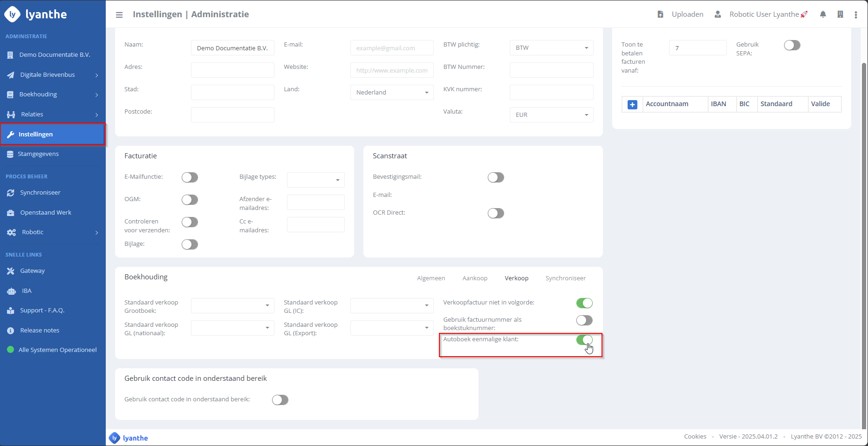868x446 pixels.
Task: Expand the Land dropdown showing Nederland
Action: 391,93
